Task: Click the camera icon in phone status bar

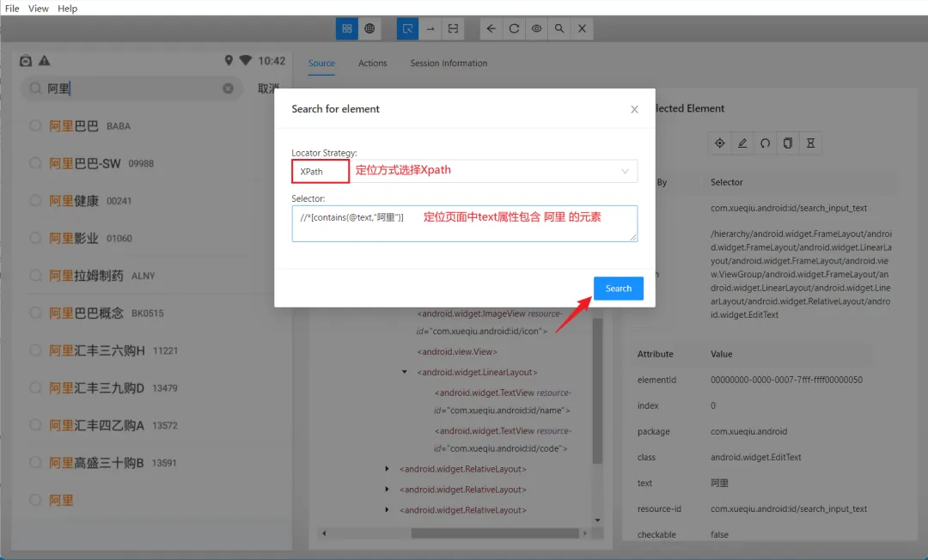Action: pyautogui.click(x=26, y=60)
